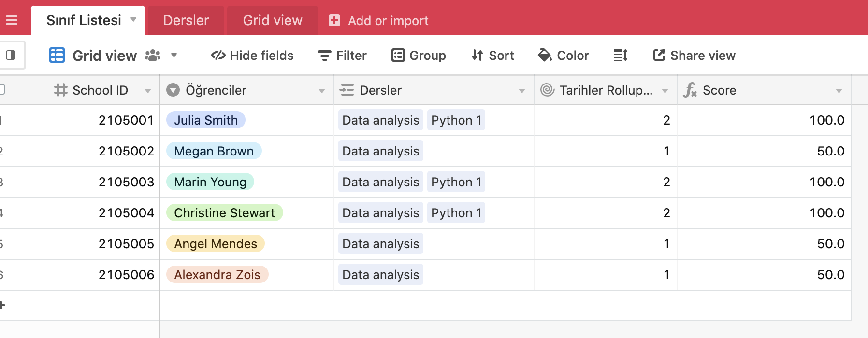The width and height of the screenshot is (868, 338).
Task: Click Share view
Action: coord(694,56)
